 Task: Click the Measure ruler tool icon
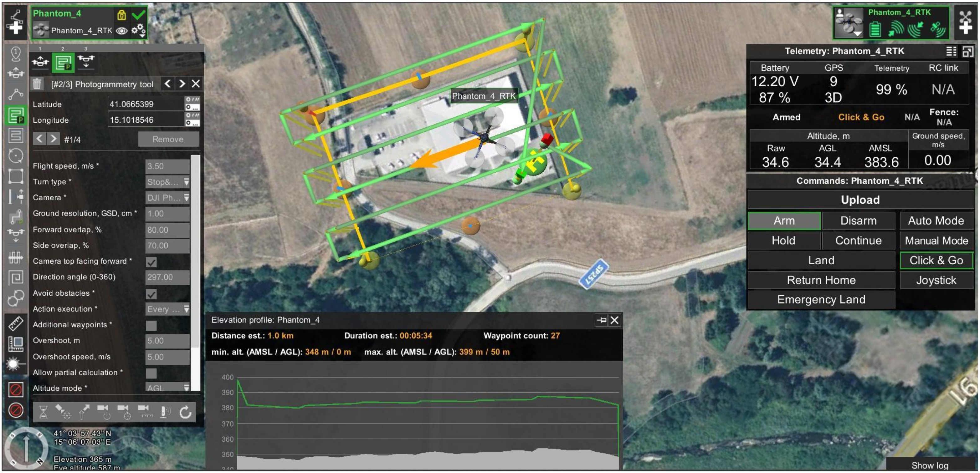coord(16,323)
